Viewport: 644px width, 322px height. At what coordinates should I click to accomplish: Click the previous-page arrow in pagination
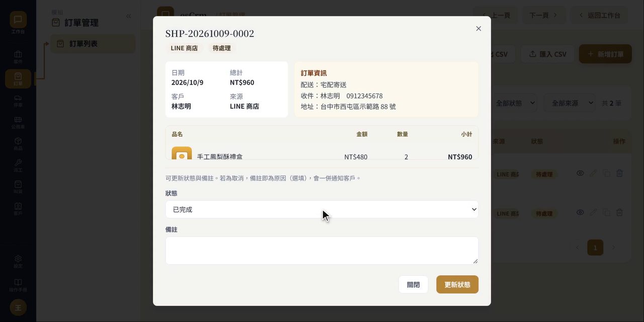[x=577, y=248]
